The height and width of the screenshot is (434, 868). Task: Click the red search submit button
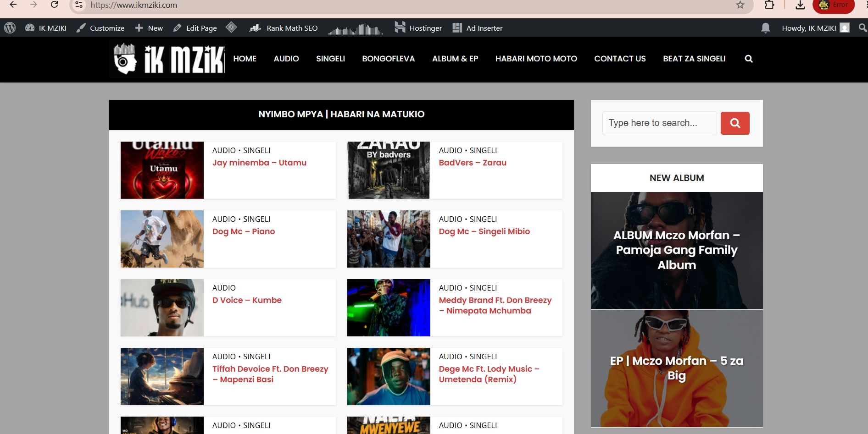(735, 123)
